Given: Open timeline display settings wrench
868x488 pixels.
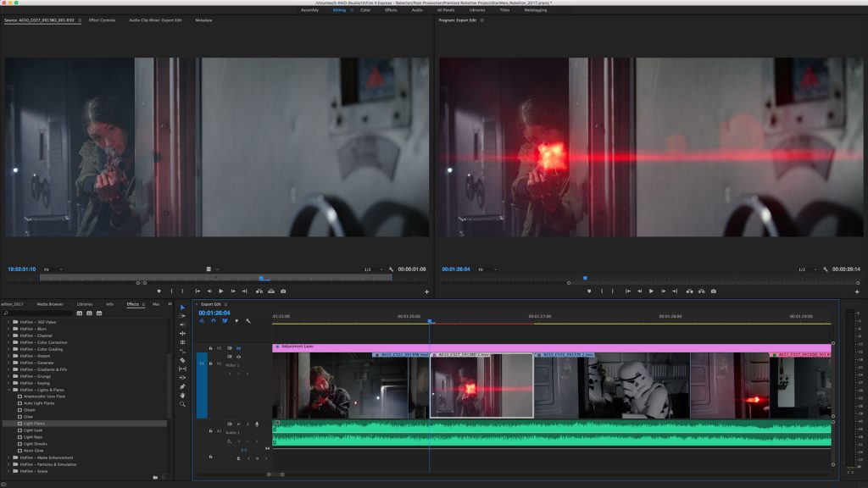Looking at the screenshot, I should 248,321.
